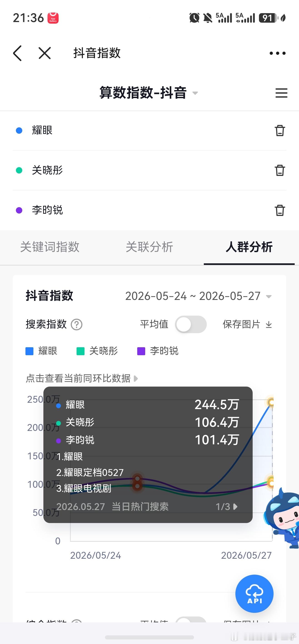Tap the back arrow icon
This screenshot has width=299, height=644.
pos(17,53)
